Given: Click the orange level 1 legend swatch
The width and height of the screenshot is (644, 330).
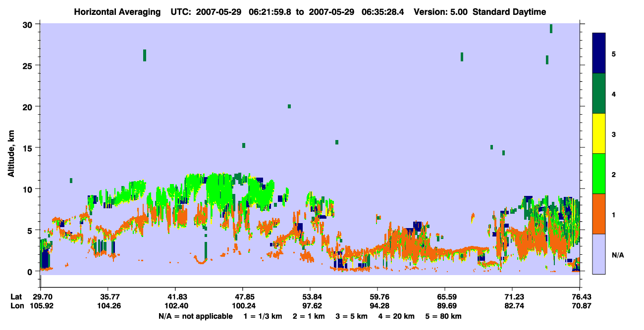Looking at the screenshot, I should pyautogui.click(x=599, y=214).
